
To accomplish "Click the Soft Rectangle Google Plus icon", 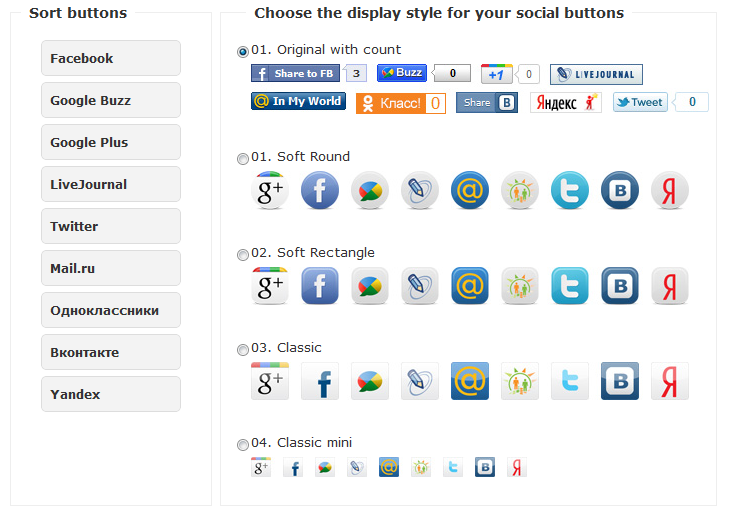I will (x=270, y=286).
